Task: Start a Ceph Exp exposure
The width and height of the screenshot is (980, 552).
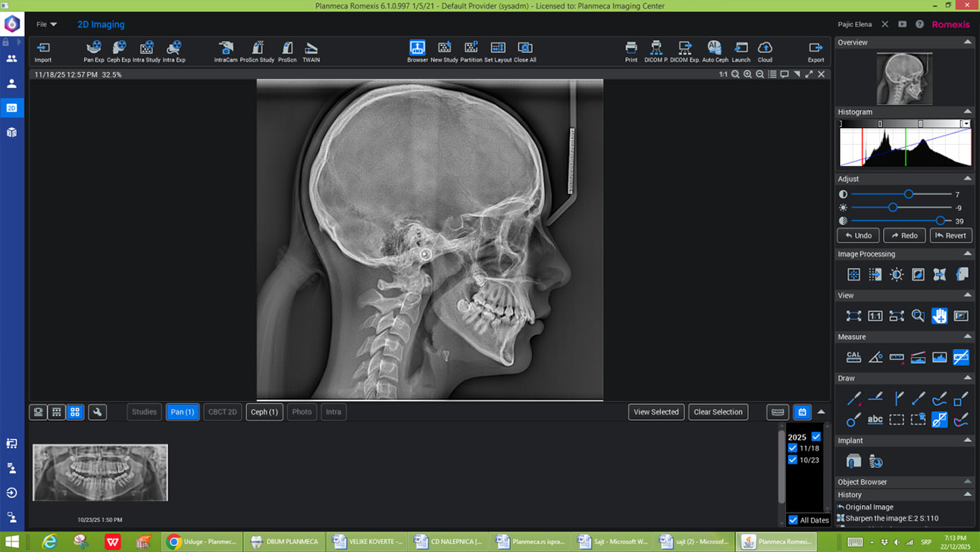Action: [x=118, y=50]
